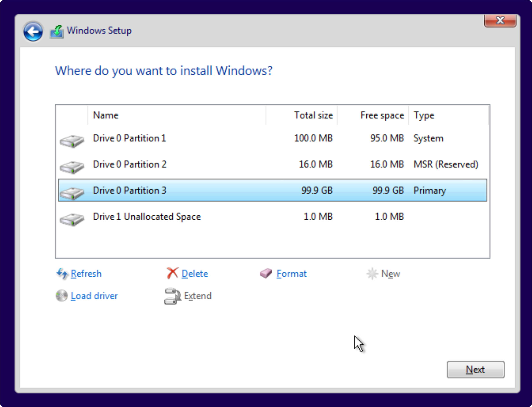Select the Drive 1 Unallocated Space row

tap(272, 216)
